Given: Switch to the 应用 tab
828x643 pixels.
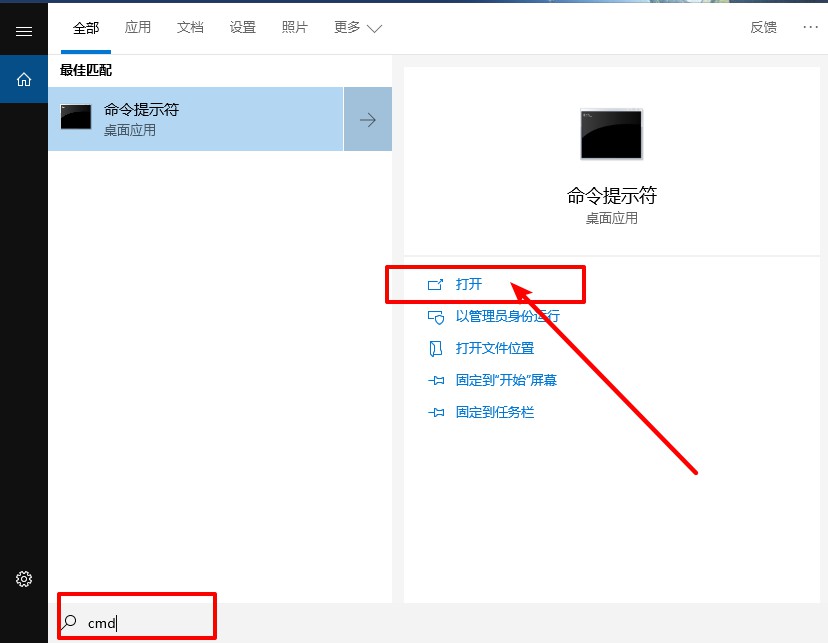Looking at the screenshot, I should [x=138, y=27].
